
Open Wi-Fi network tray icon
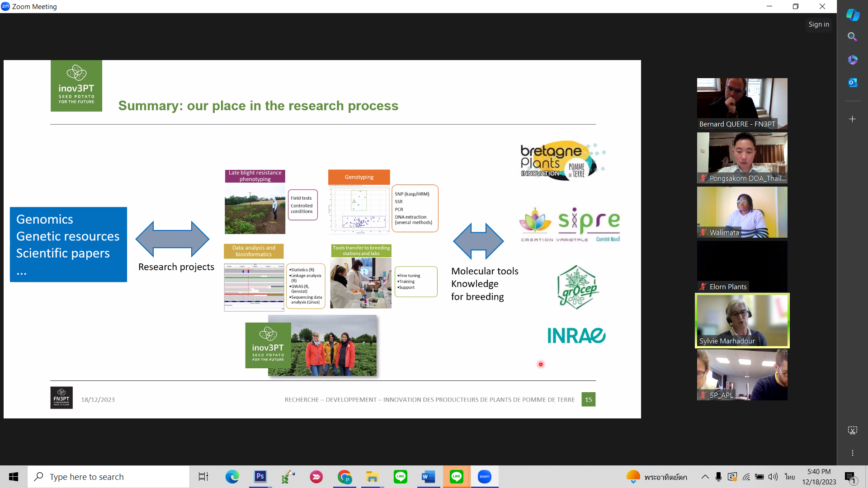click(x=746, y=477)
